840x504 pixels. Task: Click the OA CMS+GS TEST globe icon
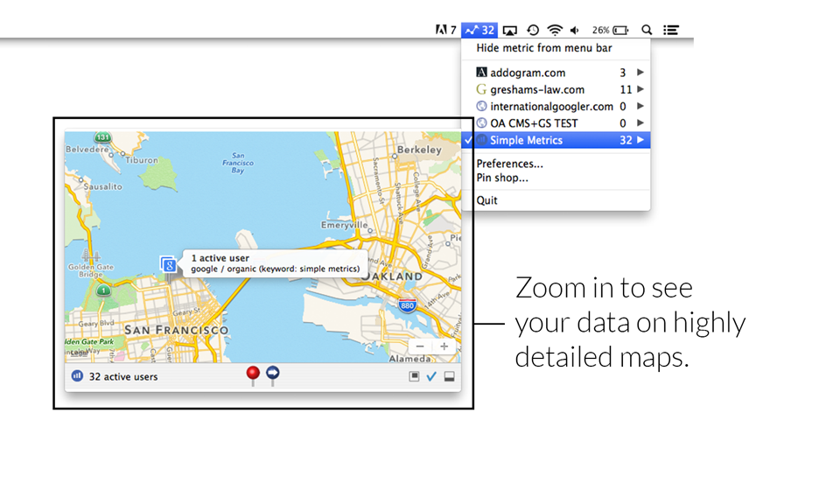pos(481,122)
